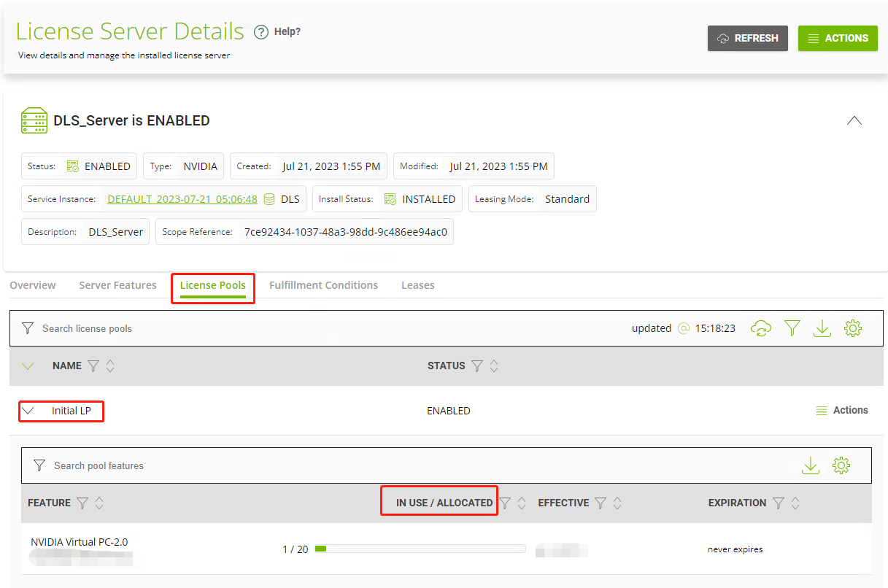The height and width of the screenshot is (588, 888).
Task: Sort the IN USE / ALLOCATED column
Action: (x=522, y=503)
